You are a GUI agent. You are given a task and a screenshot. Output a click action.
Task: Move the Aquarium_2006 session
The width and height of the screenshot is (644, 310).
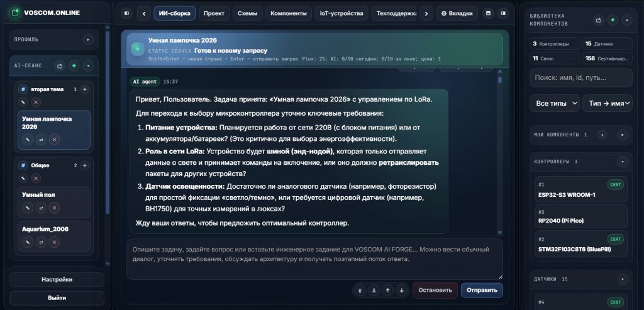pyautogui.click(x=41, y=242)
